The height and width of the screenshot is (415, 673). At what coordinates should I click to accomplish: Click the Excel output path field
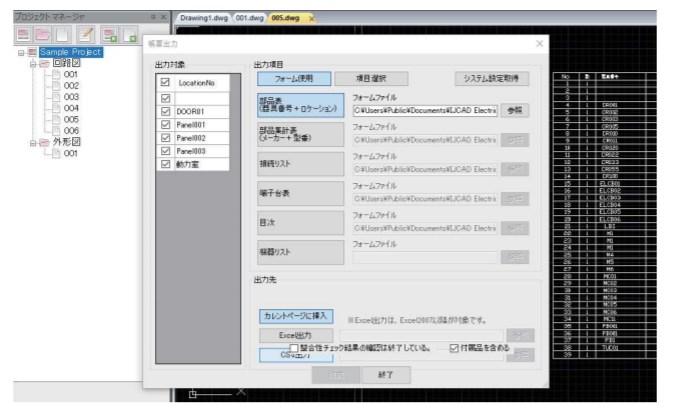tap(421, 335)
